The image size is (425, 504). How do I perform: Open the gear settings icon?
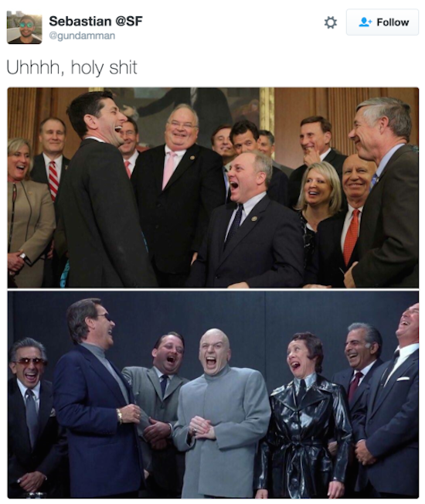click(330, 22)
